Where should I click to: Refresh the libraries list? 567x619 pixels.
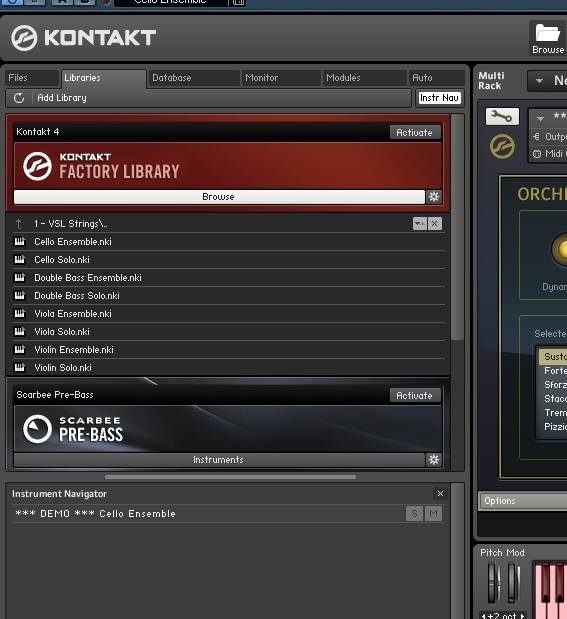point(19,98)
